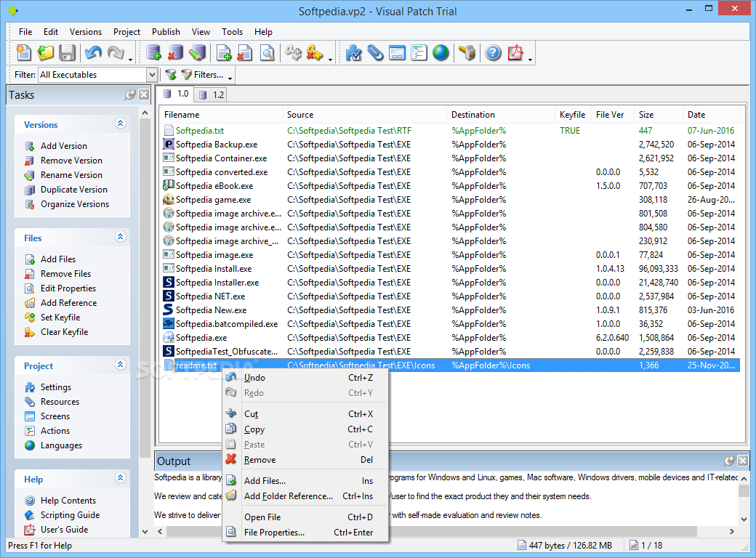Image resolution: width=756 pixels, height=558 pixels.
Task: Collapse the Project task group
Action: pyautogui.click(x=121, y=364)
